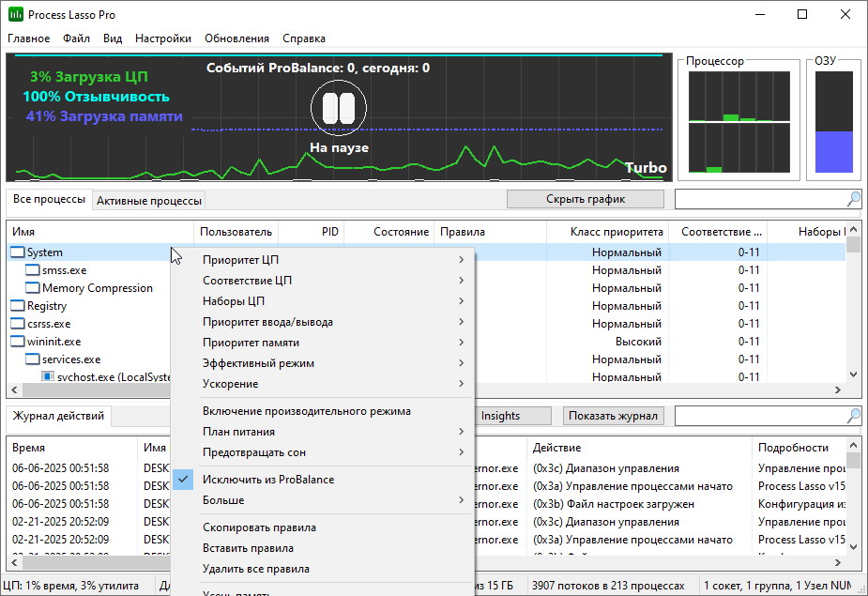Image resolution: width=868 pixels, height=596 pixels.
Task: Select the Журнал действий tab
Action: tap(58, 416)
